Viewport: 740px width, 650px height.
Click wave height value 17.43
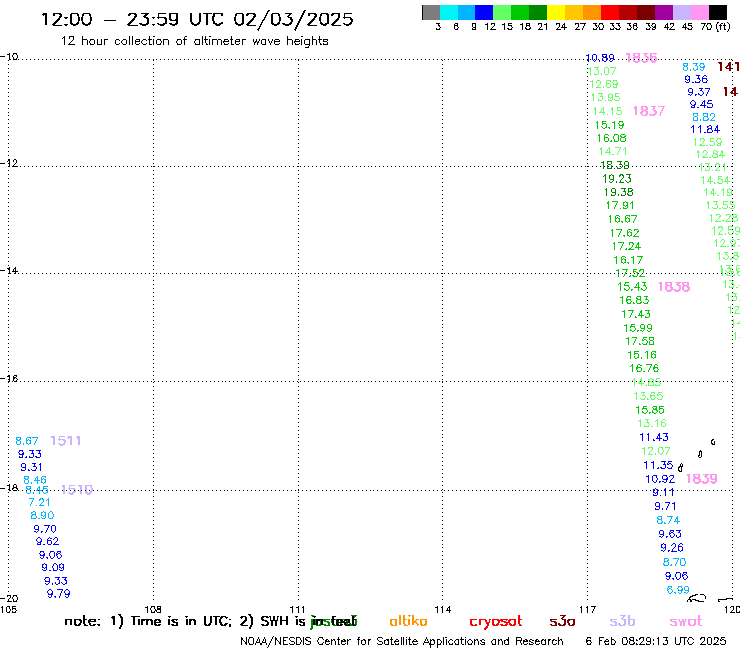tap(636, 314)
